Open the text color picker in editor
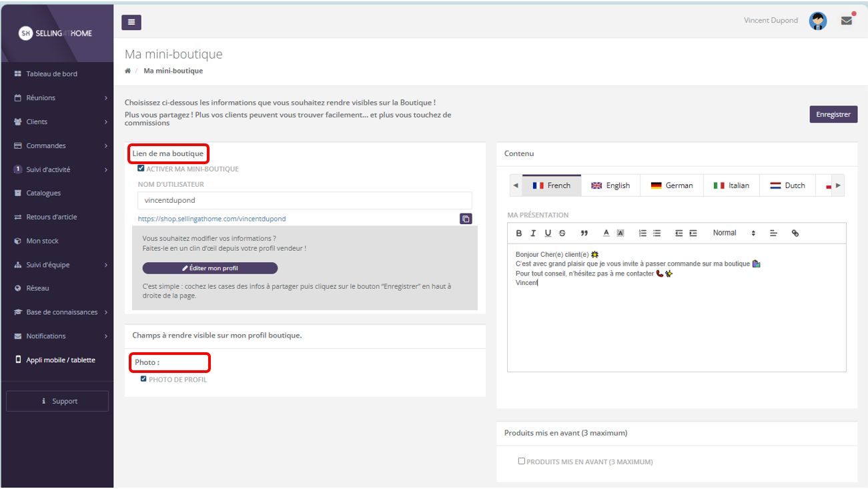The height and width of the screenshot is (489, 868). pyautogui.click(x=606, y=233)
